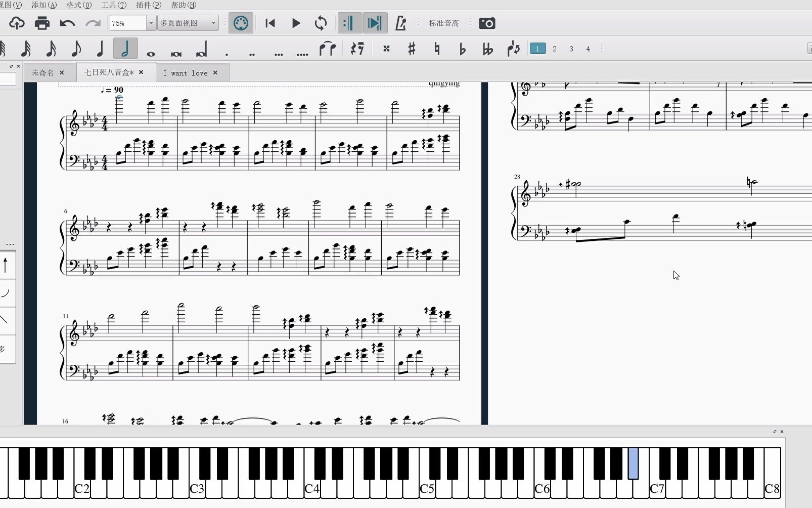The image size is (812, 508).
Task: Select half note duration
Action: (125, 49)
